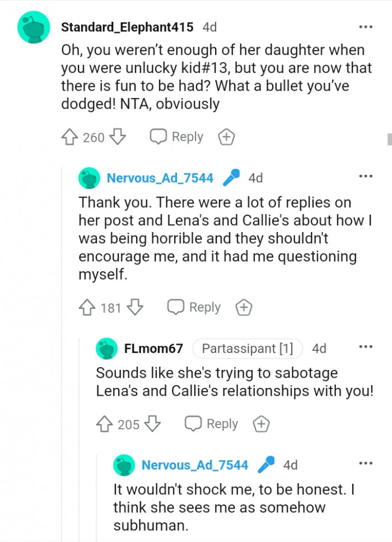Image resolution: width=392 pixels, height=542 pixels.
Task: Click Standard_Elephant415's avatar
Action: (33, 26)
